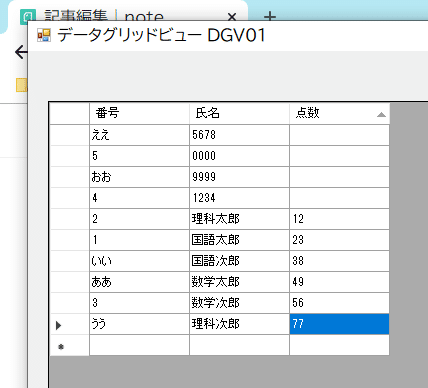Select cell 国語次郎
The image size is (428, 388).
pos(239,261)
